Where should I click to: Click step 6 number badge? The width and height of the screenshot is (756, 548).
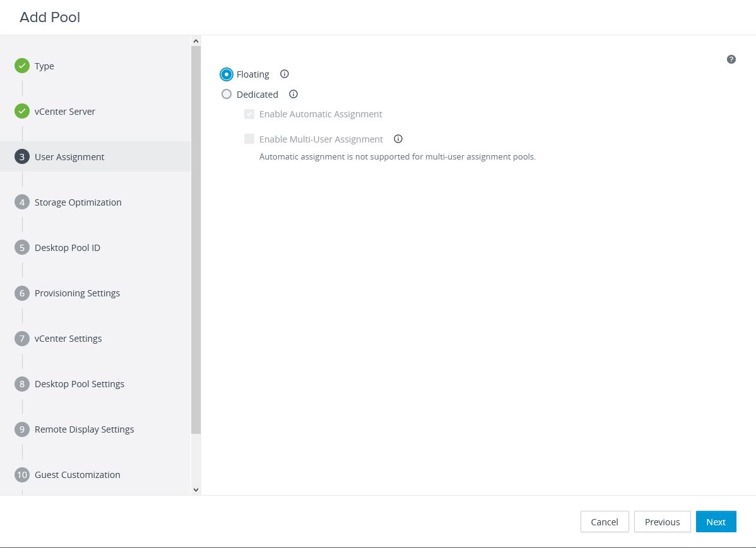(x=21, y=293)
